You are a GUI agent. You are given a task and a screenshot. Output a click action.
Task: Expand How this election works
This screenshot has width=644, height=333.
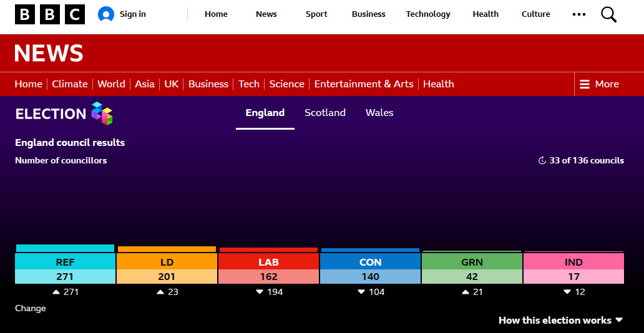coord(560,321)
